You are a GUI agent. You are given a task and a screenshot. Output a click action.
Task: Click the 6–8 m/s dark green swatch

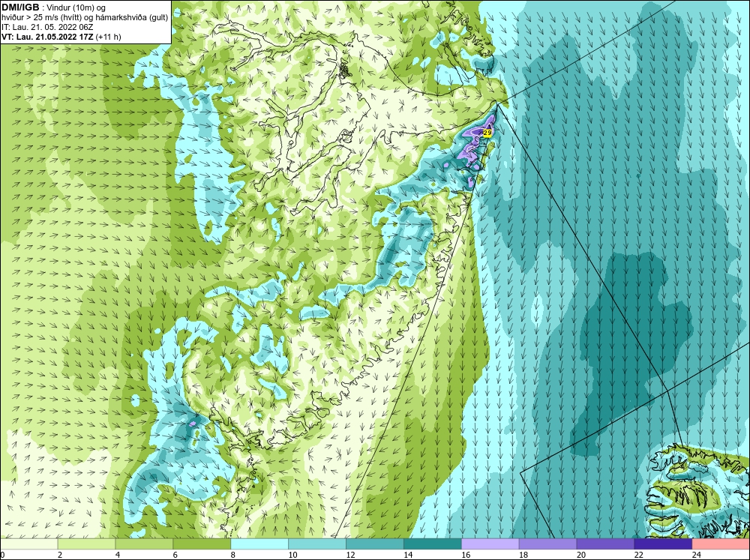202,544
